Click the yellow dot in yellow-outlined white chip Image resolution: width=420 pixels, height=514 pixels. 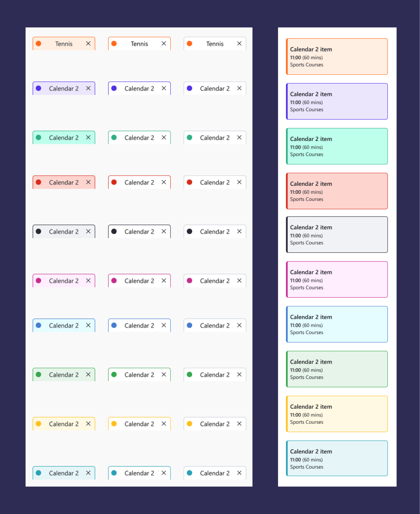[114, 424]
